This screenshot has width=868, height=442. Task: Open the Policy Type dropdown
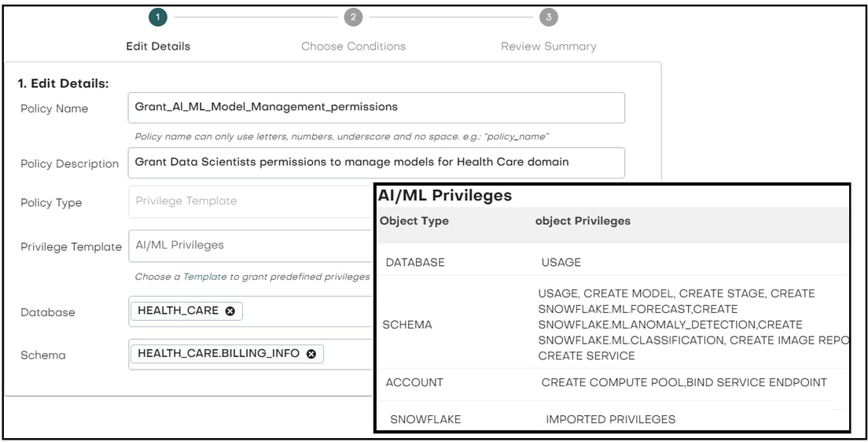251,201
